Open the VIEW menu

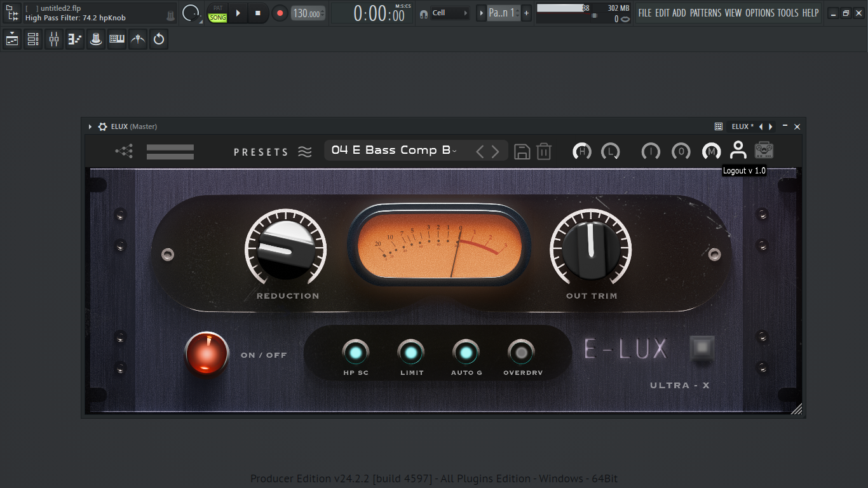coord(733,13)
